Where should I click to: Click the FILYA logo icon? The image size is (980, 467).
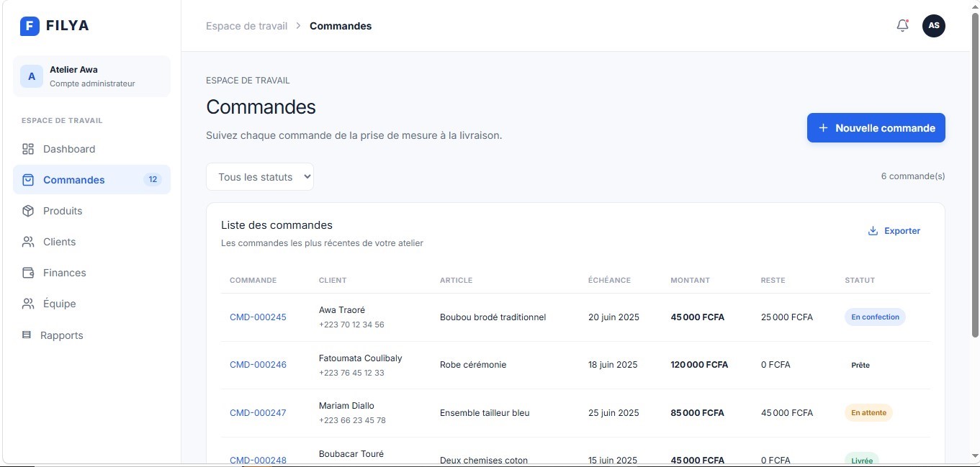tap(30, 26)
